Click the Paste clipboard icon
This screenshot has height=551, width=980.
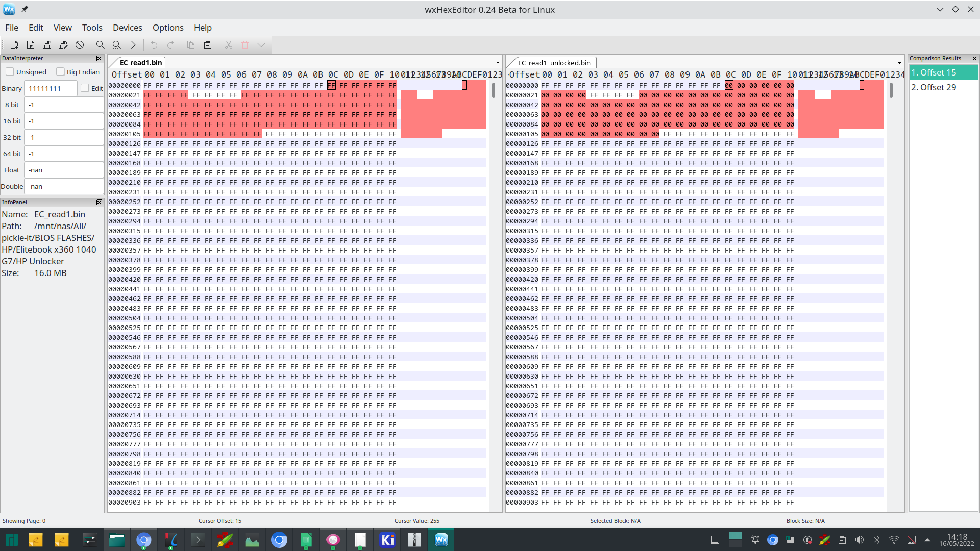coord(208,45)
